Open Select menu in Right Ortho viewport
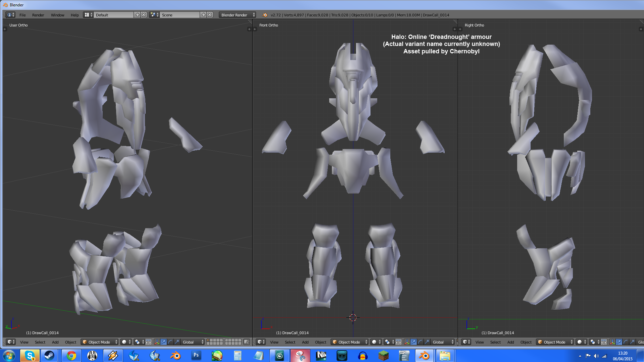 pyautogui.click(x=495, y=342)
